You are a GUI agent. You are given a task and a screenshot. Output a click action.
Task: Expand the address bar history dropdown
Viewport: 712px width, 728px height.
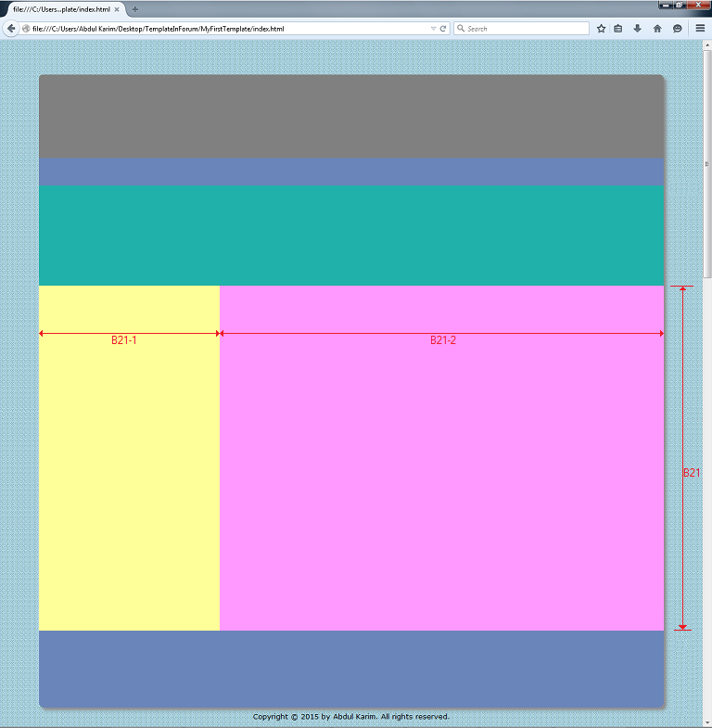coord(433,29)
